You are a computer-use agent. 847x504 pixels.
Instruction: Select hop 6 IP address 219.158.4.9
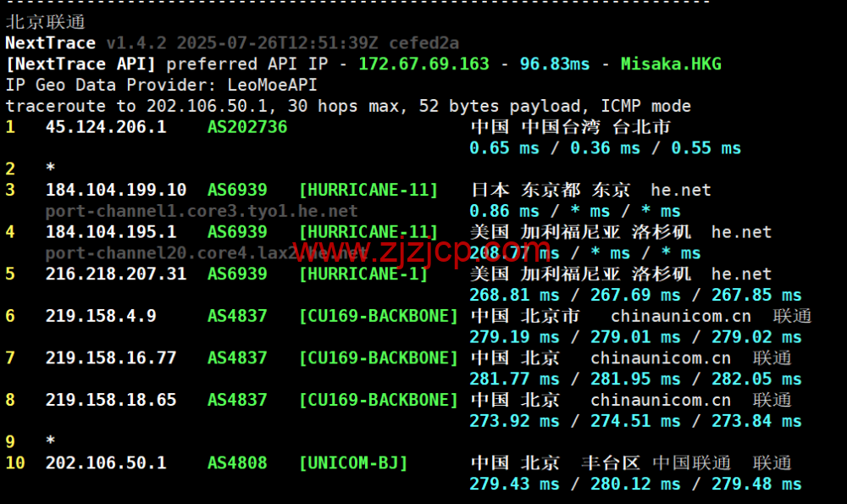pyautogui.click(x=101, y=316)
